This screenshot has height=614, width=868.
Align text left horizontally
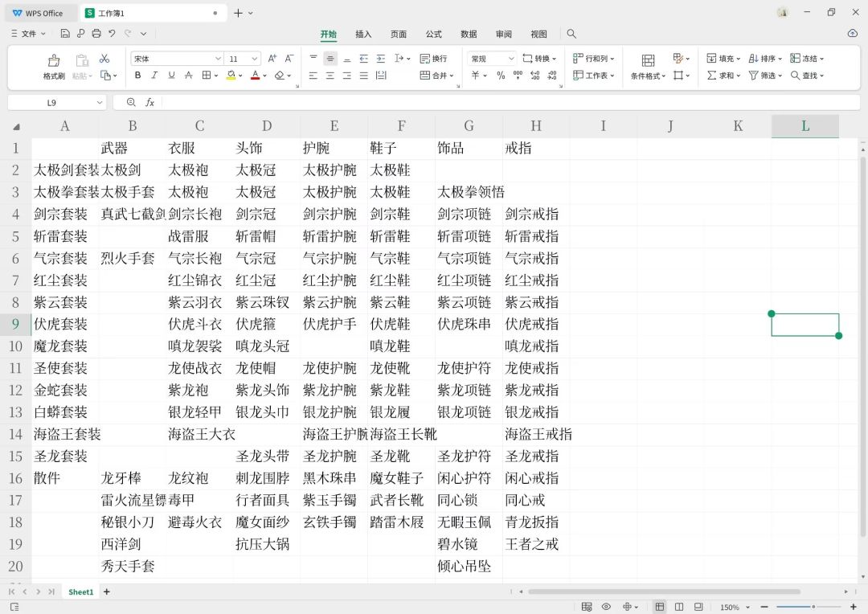click(313, 76)
